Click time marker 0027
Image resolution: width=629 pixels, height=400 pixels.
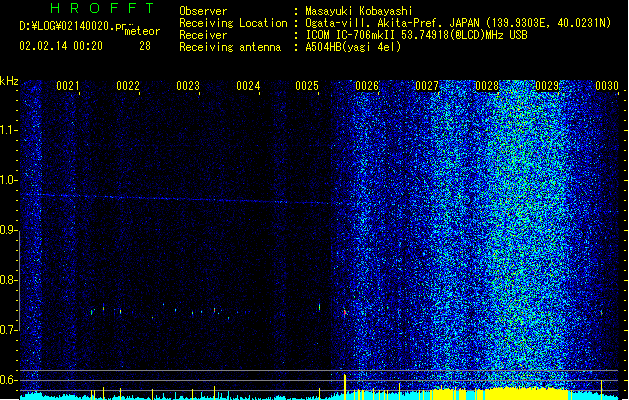pos(427,86)
